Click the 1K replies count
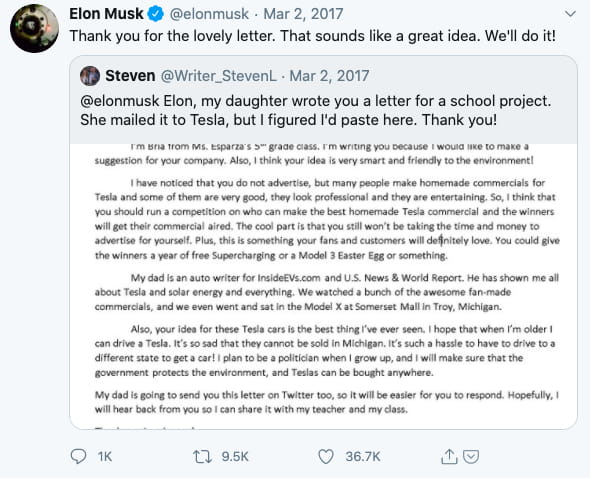The width and height of the screenshot is (590, 478). pyautogui.click(x=105, y=457)
